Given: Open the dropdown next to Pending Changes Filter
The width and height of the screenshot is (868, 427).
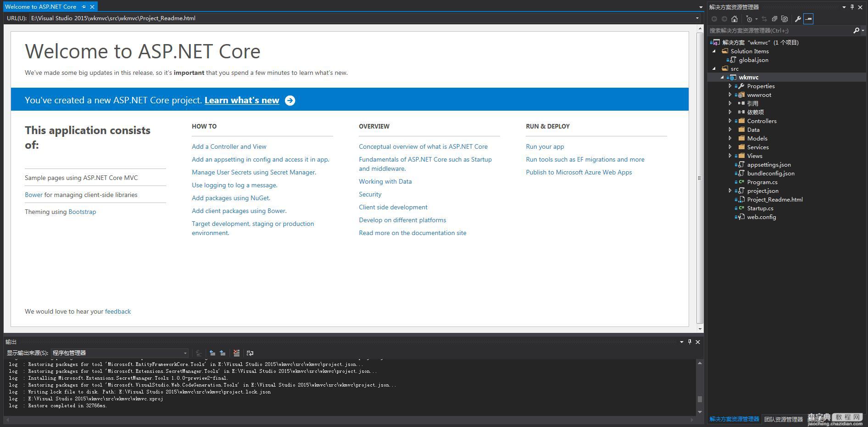Looking at the screenshot, I should point(756,19).
